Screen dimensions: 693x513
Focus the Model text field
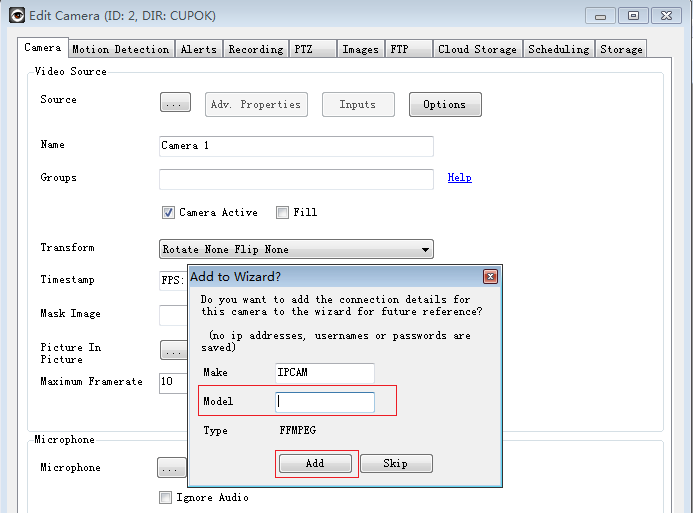[325, 402]
